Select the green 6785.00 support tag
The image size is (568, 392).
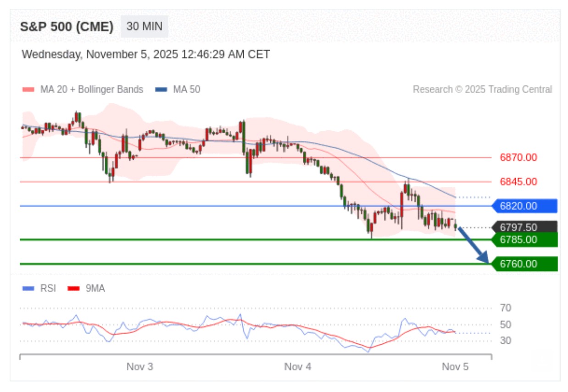[523, 240]
